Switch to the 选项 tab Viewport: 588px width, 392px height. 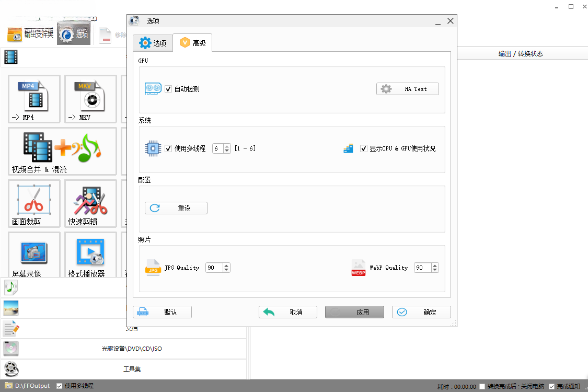[153, 43]
